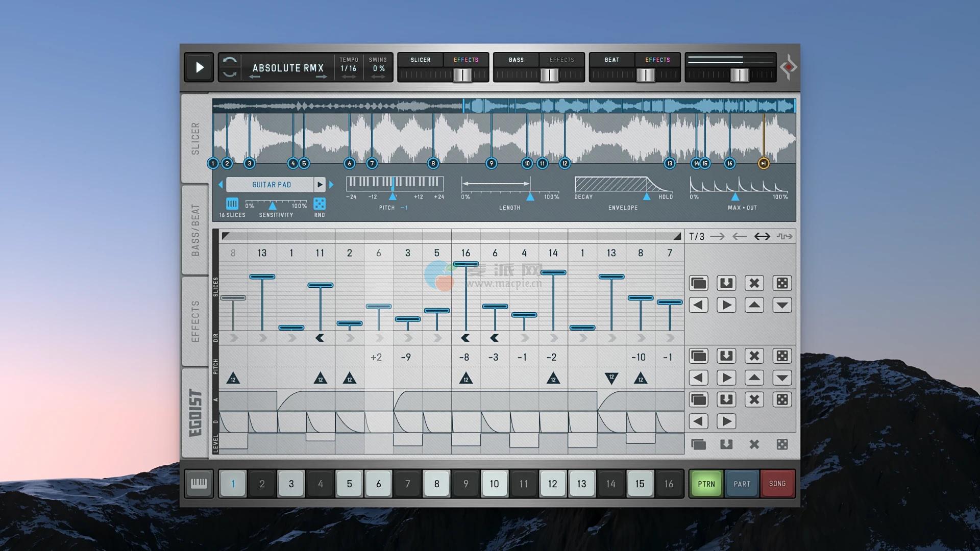Click the reload preset arrows icon
The height and width of the screenshot is (551, 980).
(230, 67)
